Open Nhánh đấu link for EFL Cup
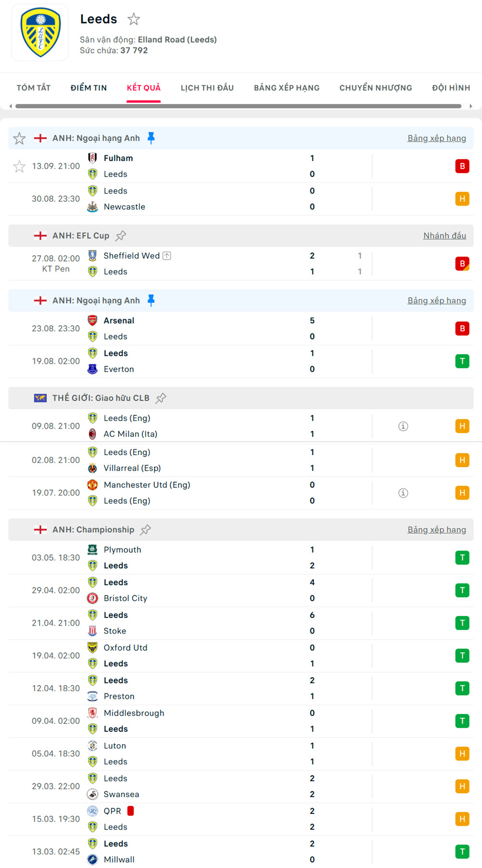The width and height of the screenshot is (482, 868). [x=444, y=236]
